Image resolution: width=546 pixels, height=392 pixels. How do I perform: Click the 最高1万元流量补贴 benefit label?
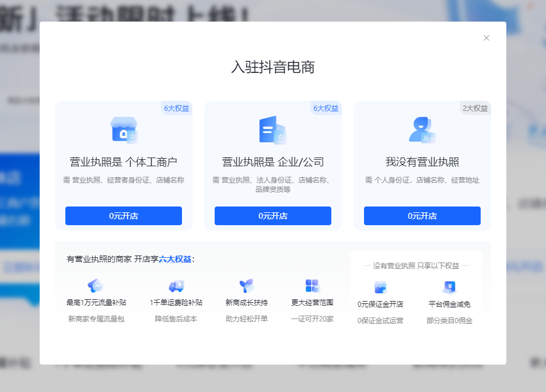click(x=96, y=303)
